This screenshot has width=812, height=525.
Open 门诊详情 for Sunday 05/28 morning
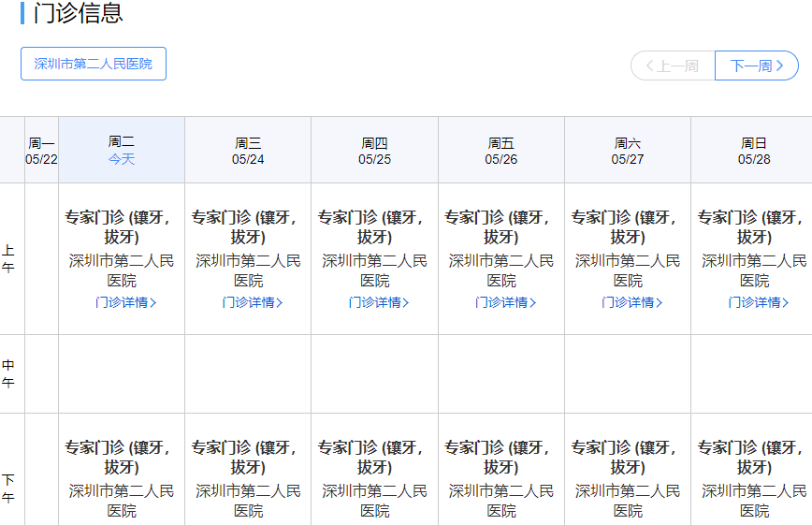pos(759,302)
